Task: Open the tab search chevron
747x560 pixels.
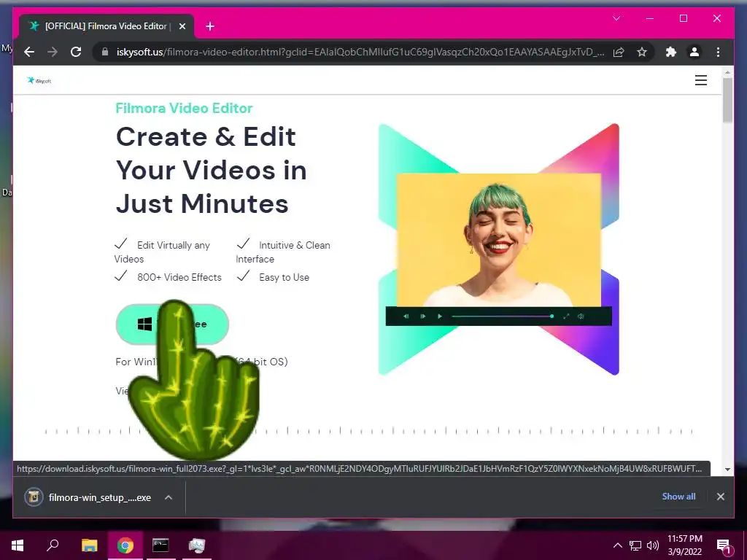Action: coord(616,18)
